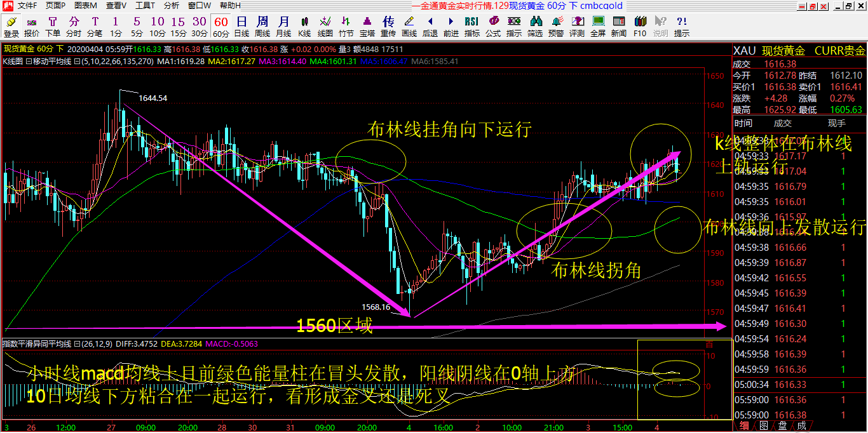Activate the 画线 drawing line tool
868x433 pixels.
coord(409,27)
